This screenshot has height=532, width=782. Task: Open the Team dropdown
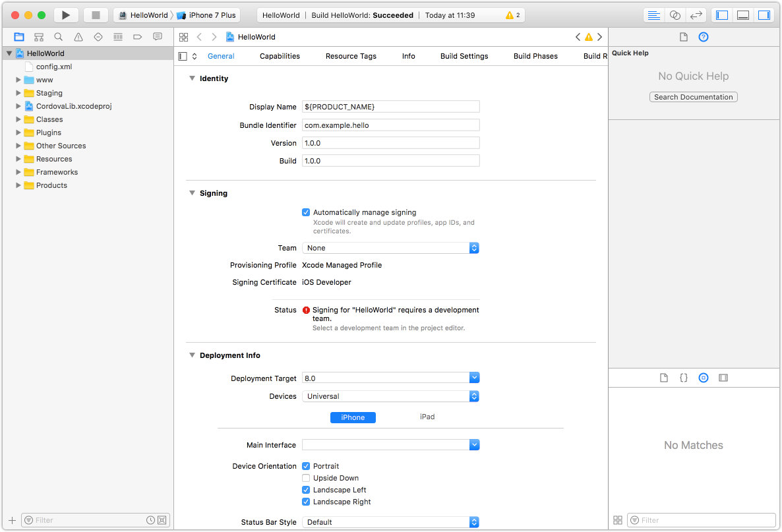coord(390,248)
